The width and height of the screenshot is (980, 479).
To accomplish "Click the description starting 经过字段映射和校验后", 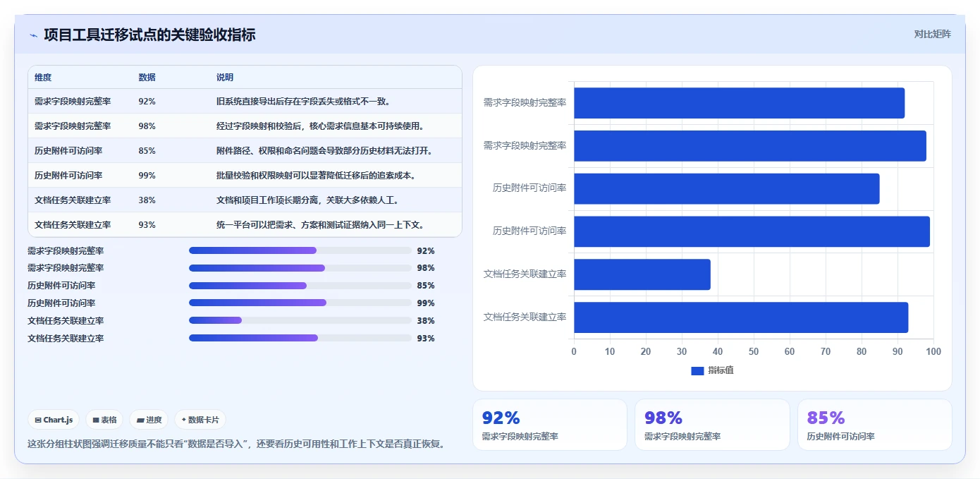I will 320,126.
